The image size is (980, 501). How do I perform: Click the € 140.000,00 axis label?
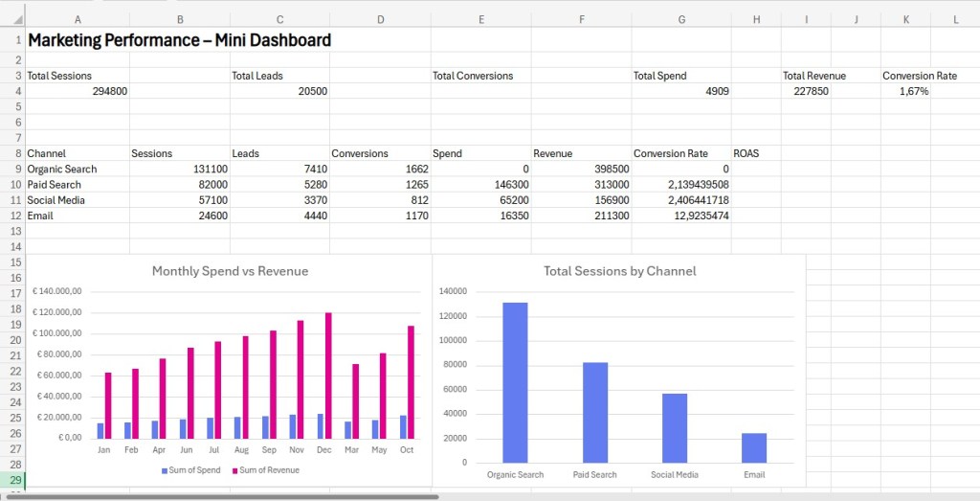(x=56, y=292)
